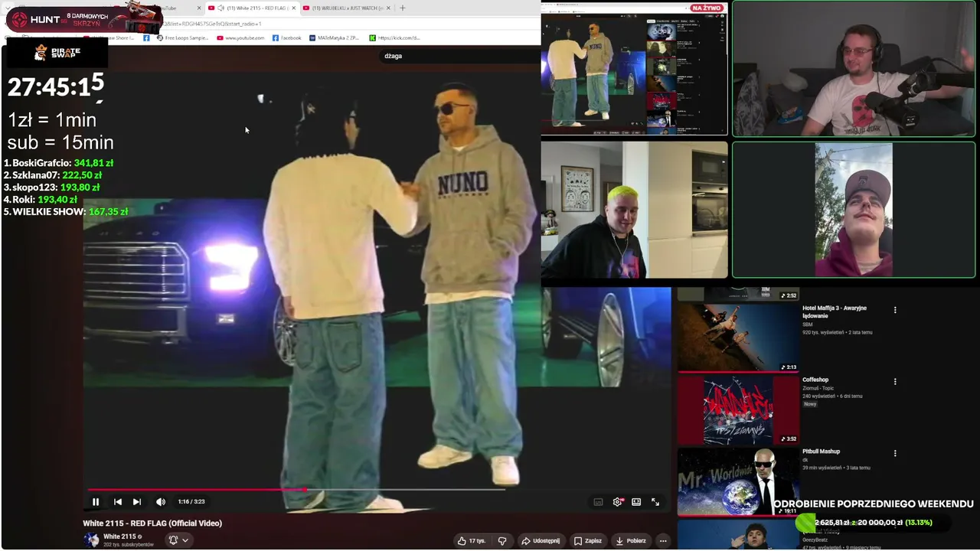980x551 pixels.
Task: Click the Udostępnij share button
Action: click(x=541, y=541)
